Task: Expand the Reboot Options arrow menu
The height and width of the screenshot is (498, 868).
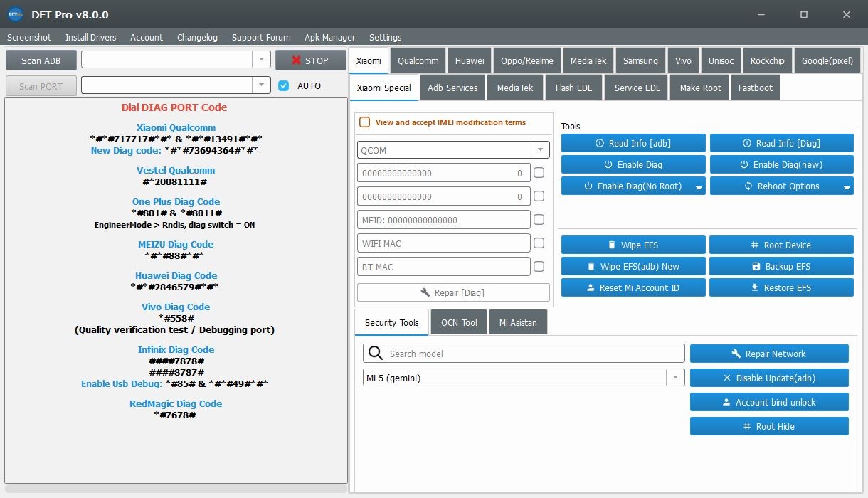Action: point(847,186)
